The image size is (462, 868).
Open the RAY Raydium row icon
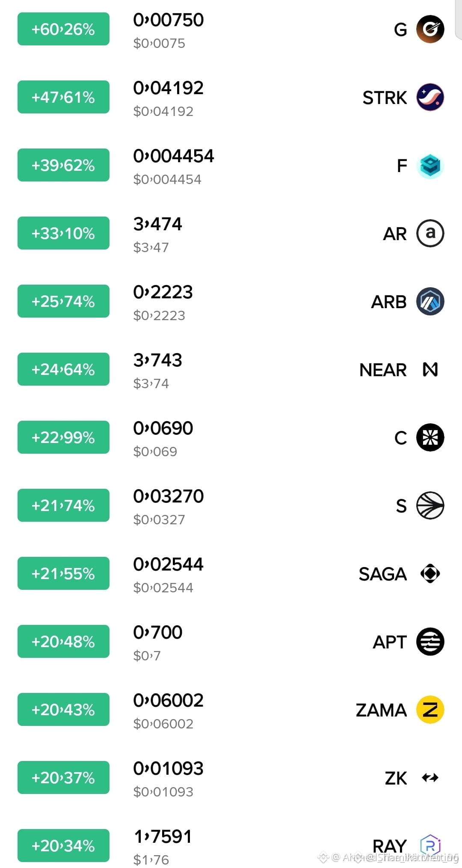(430, 845)
